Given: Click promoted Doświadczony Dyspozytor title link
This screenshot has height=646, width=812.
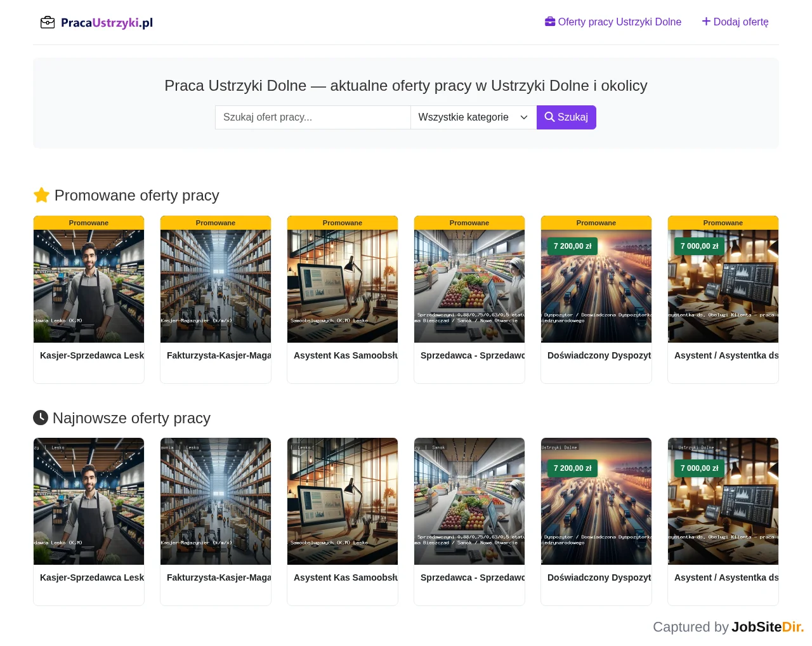Looking at the screenshot, I should [599, 355].
